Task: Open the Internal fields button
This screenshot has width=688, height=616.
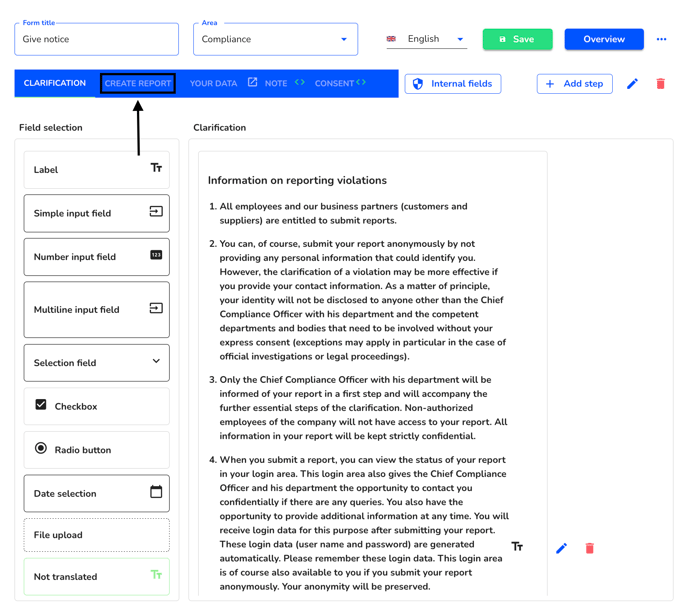Action: pos(453,84)
